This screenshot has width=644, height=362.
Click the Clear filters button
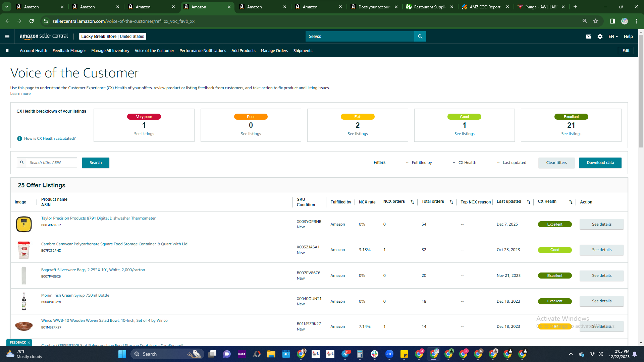(x=556, y=163)
